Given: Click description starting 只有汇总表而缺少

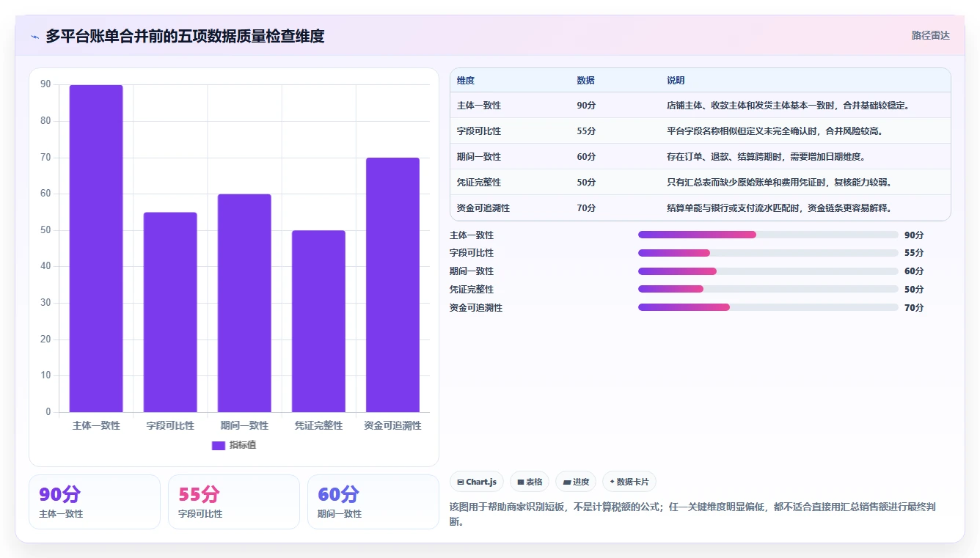Looking at the screenshot, I should coord(779,183).
